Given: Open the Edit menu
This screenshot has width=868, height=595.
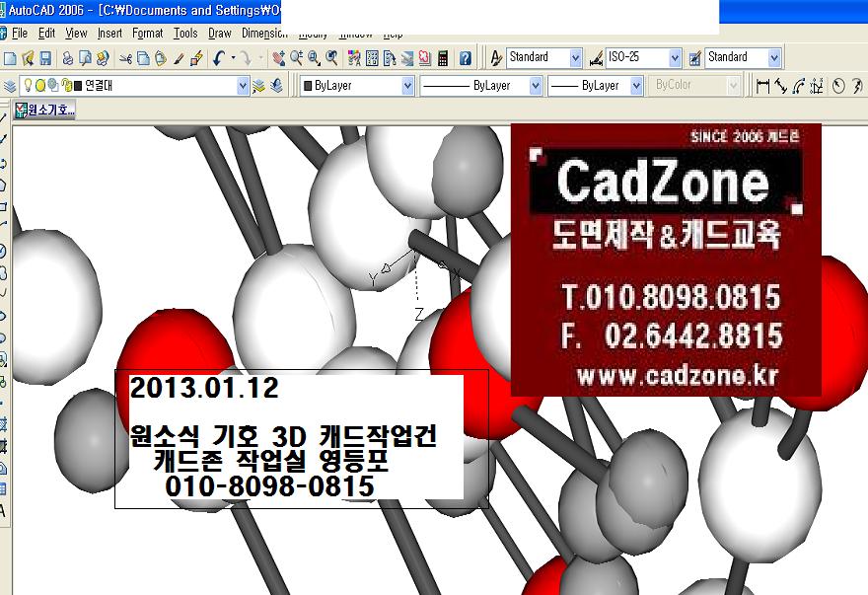Looking at the screenshot, I should [46, 34].
